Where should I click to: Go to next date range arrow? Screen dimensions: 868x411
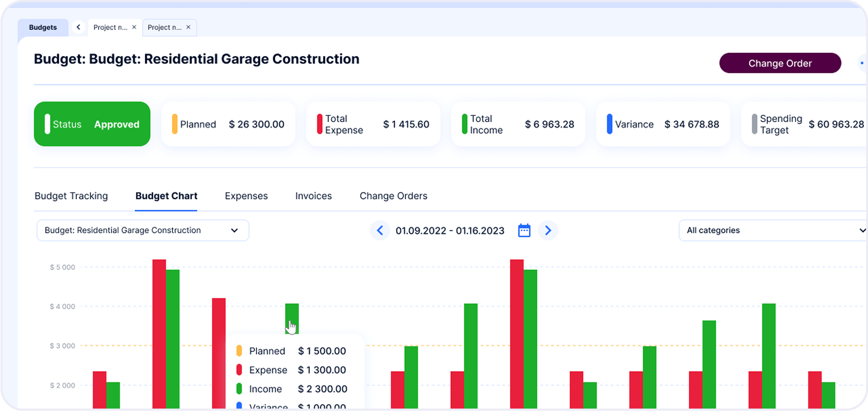tap(548, 230)
